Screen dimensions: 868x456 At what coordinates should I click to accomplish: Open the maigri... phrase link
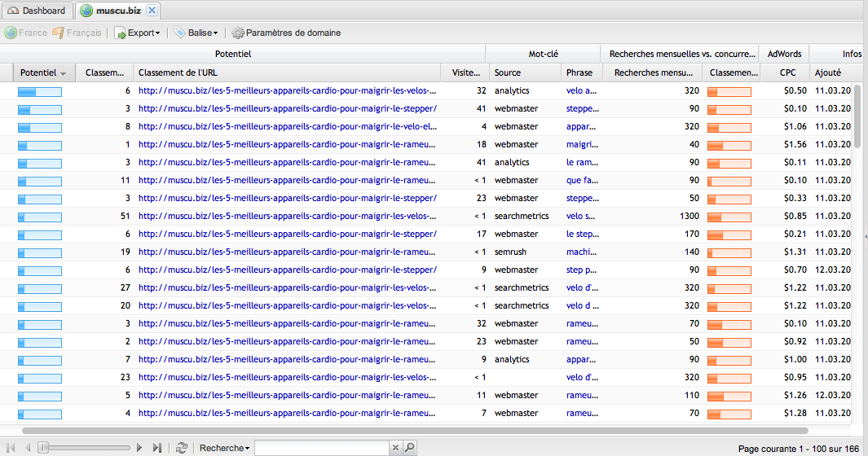pos(583,144)
